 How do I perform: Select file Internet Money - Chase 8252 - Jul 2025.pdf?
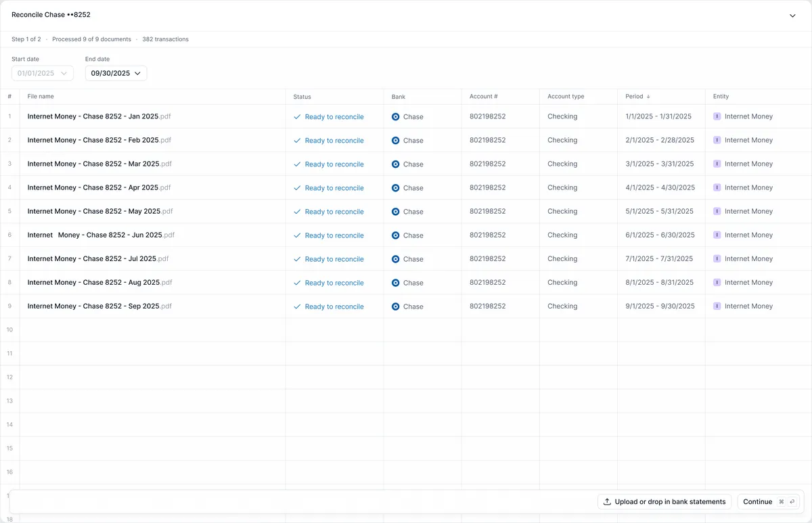[x=98, y=258]
